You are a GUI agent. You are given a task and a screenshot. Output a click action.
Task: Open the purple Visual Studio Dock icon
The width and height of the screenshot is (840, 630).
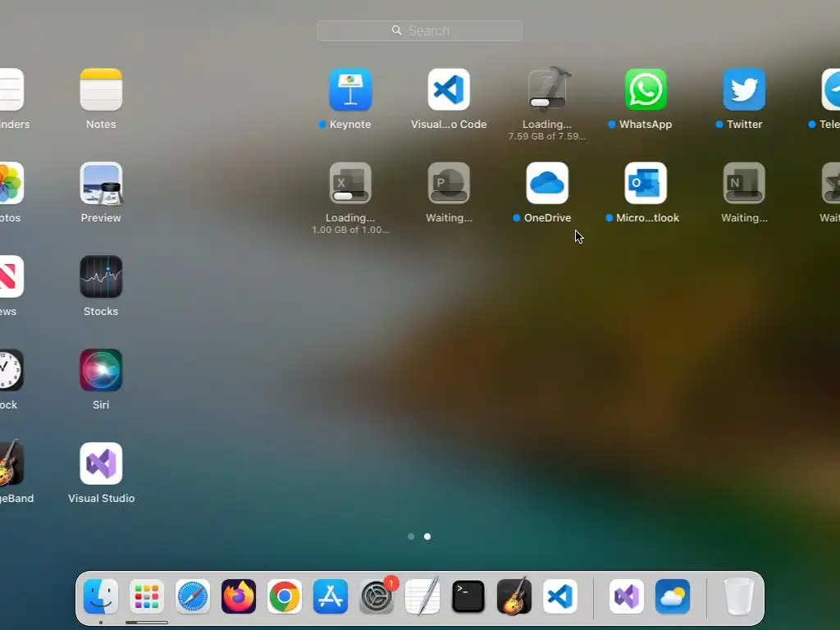tap(626, 596)
